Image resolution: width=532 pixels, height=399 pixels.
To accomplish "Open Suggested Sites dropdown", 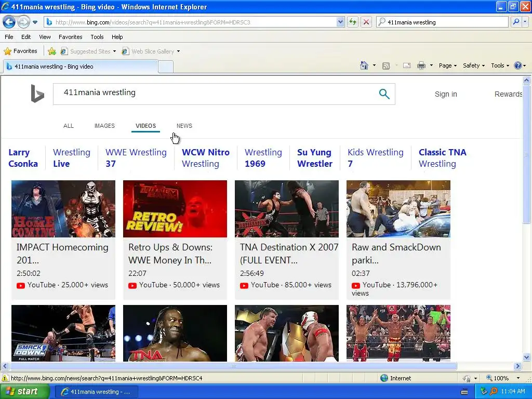I will (88, 51).
